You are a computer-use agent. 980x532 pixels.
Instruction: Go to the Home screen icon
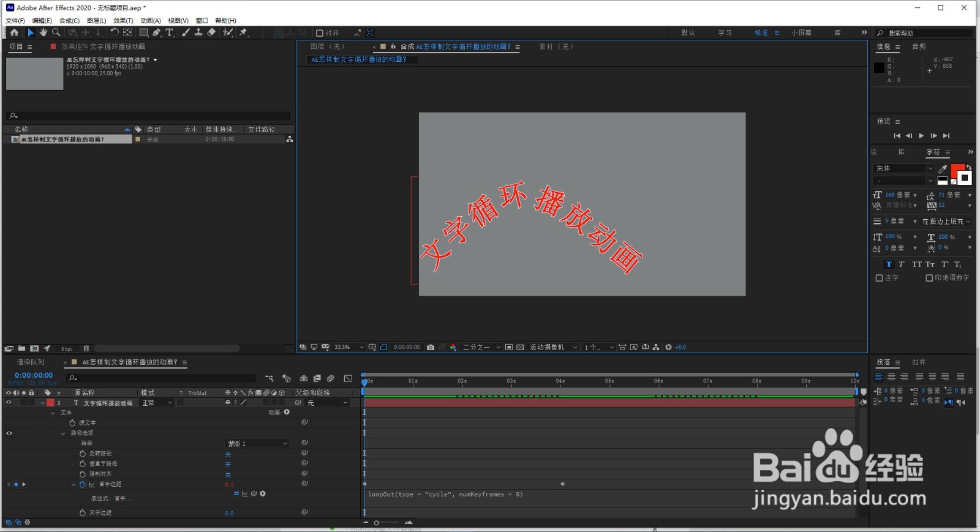tap(14, 32)
